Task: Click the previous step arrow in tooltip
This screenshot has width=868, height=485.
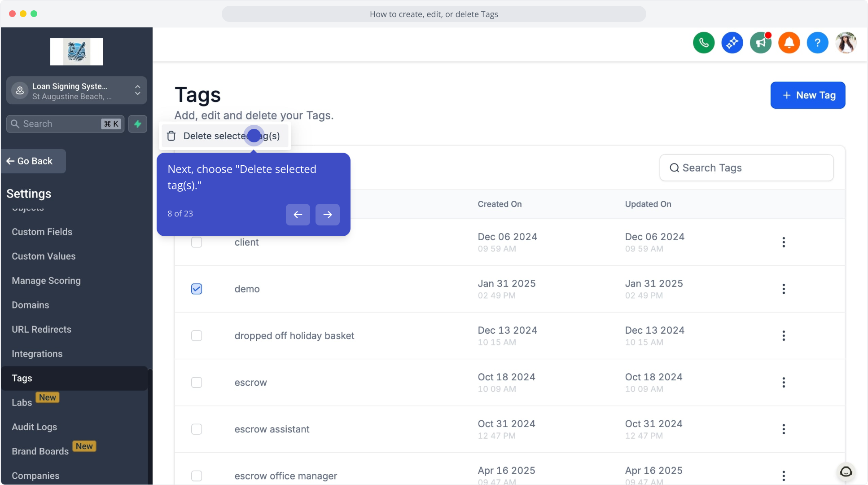Action: 298,215
